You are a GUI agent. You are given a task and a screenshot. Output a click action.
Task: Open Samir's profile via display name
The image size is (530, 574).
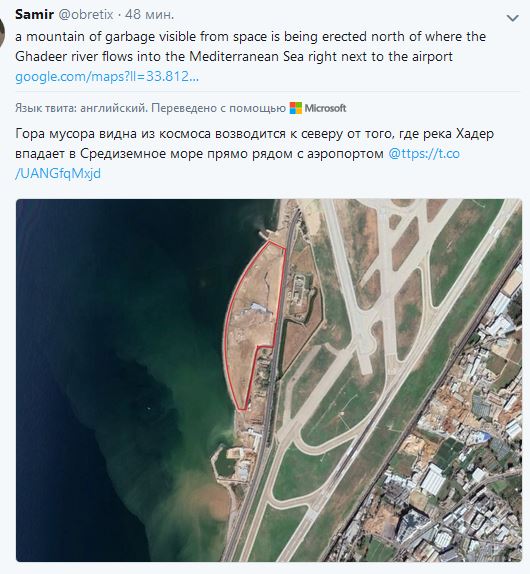point(35,15)
